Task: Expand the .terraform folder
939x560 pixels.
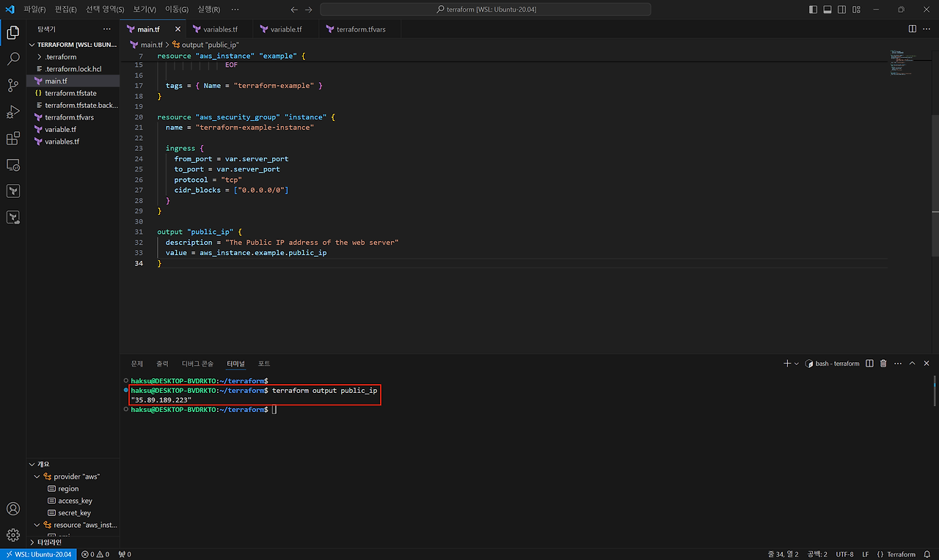Action: (x=60, y=56)
